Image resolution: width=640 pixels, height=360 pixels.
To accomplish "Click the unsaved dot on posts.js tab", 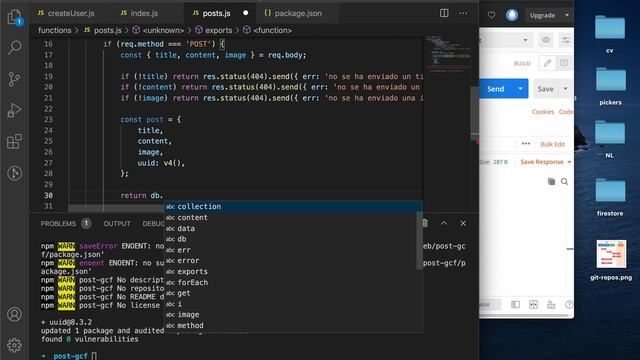I will point(245,13).
